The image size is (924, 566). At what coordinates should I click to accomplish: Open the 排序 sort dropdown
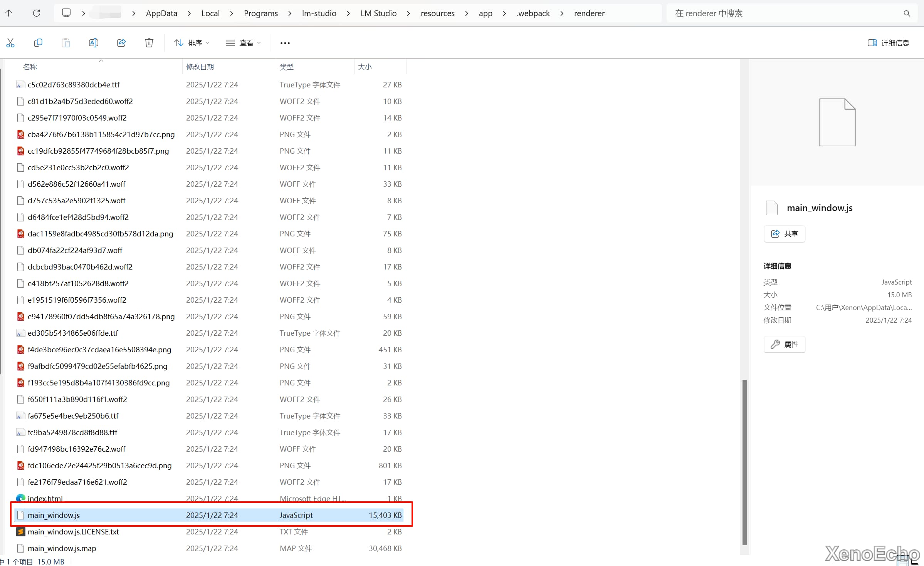192,43
